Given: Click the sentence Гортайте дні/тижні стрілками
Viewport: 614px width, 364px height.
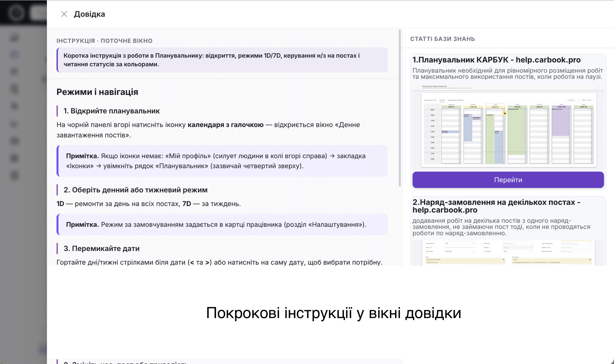Looking at the screenshot, I should pyautogui.click(x=219, y=262).
